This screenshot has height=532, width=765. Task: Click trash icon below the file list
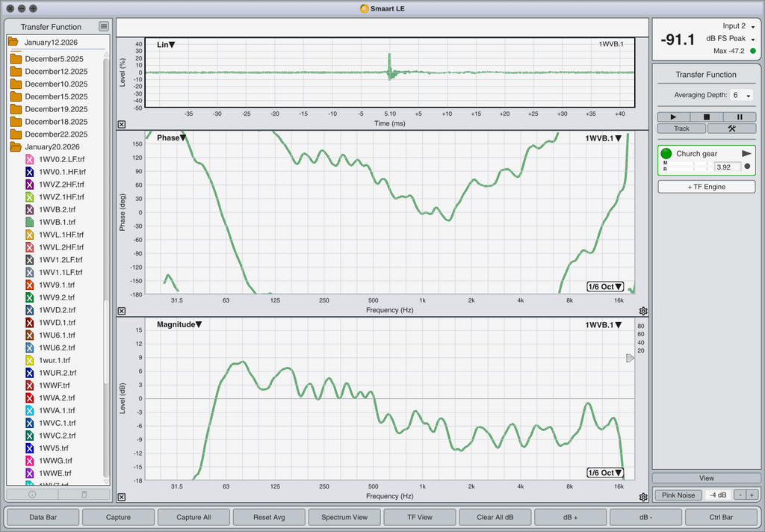click(84, 495)
